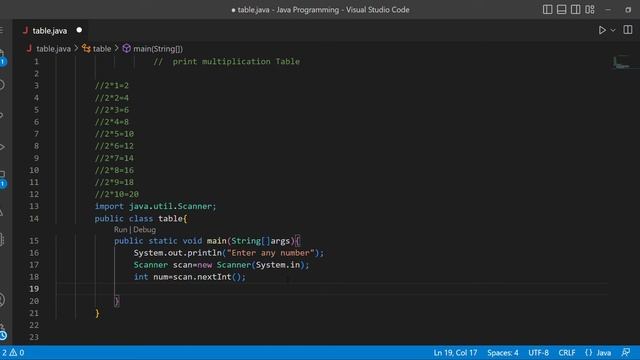Image resolution: width=640 pixels, height=360 pixels.
Task: Click line number 13 in gutter
Action: click(34, 206)
